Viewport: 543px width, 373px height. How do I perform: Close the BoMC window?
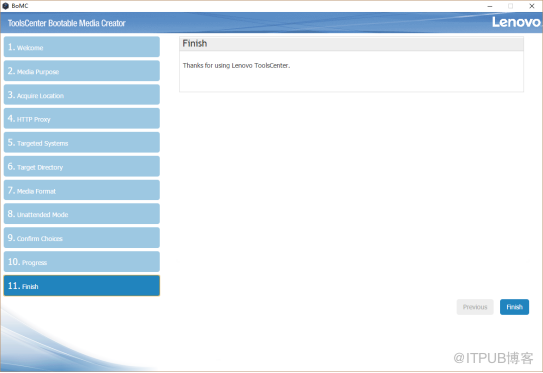(x=532, y=6)
